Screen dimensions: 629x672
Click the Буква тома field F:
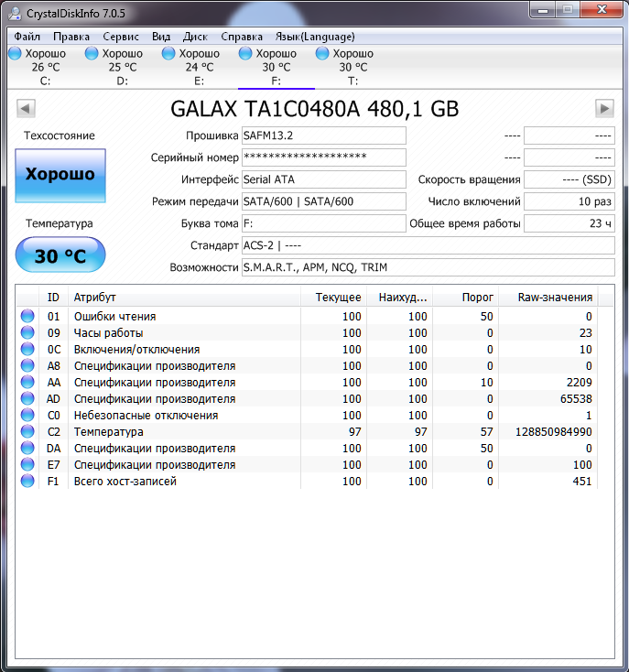[x=324, y=223]
